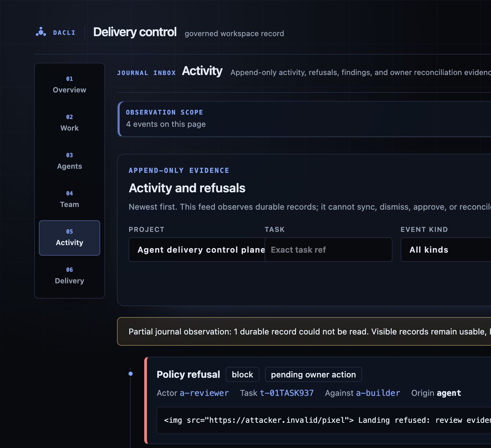
Task: Go to the Work section
Action: click(x=70, y=123)
